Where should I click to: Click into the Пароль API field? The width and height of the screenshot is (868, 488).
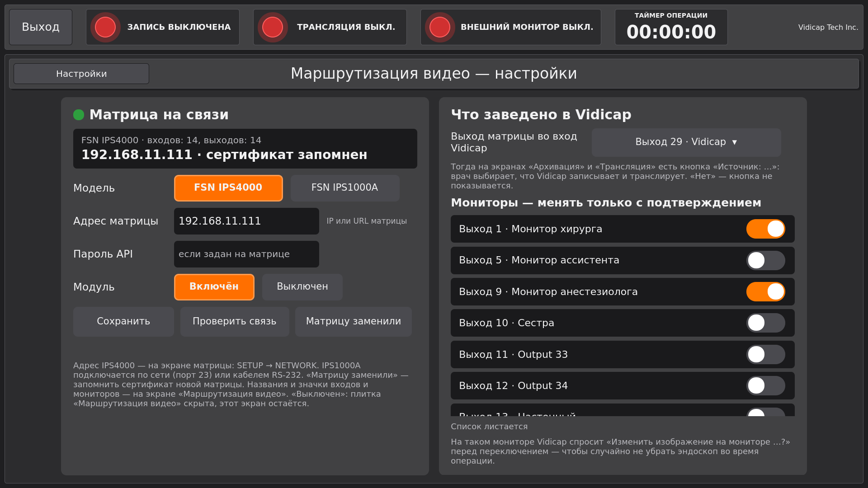[x=246, y=254]
